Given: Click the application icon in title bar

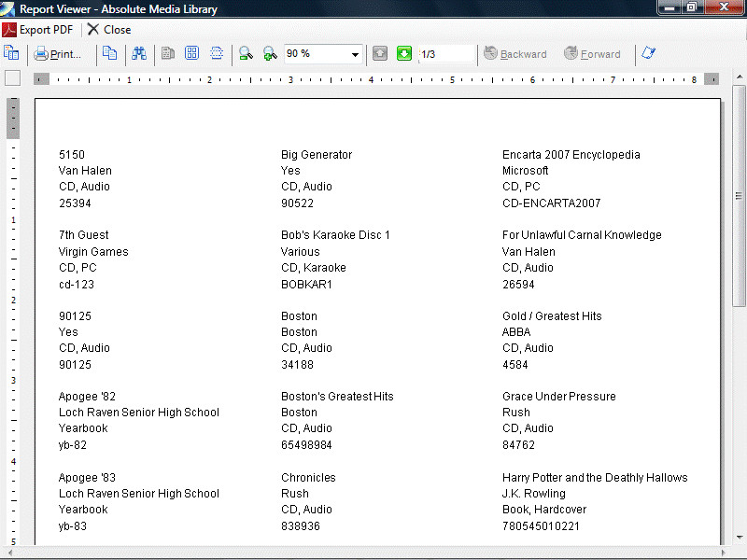Looking at the screenshot, I should [7, 8].
